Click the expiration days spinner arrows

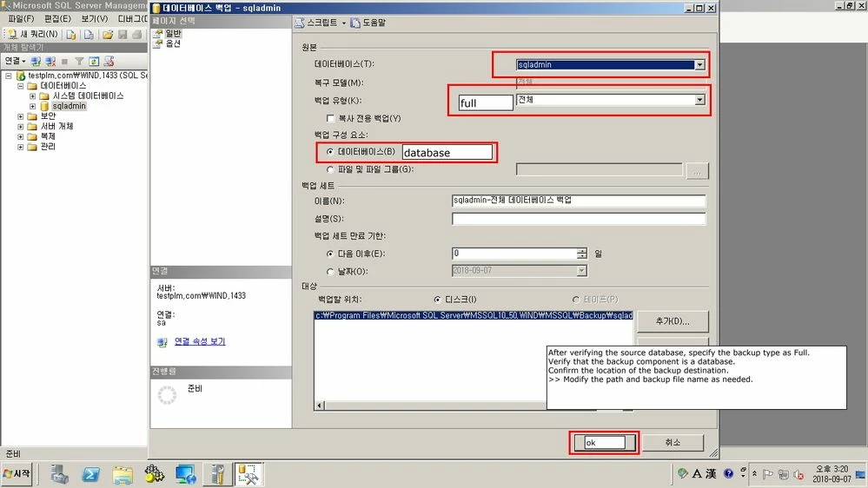582,254
